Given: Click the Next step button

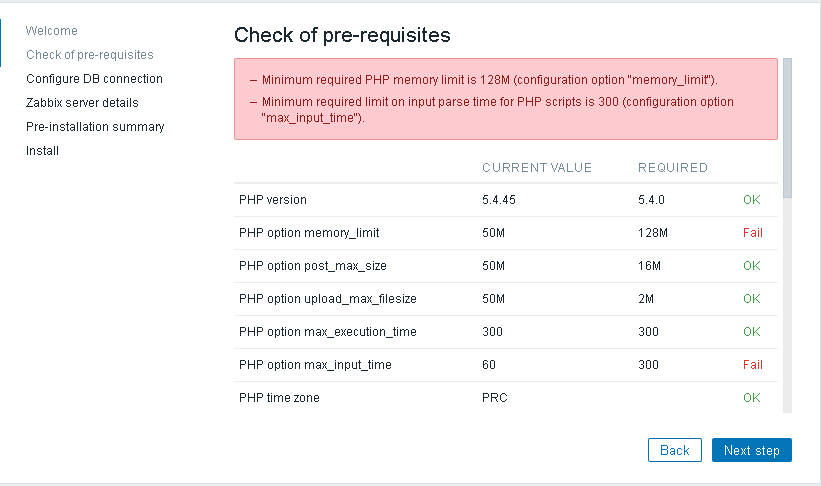Looking at the screenshot, I should (x=751, y=450).
